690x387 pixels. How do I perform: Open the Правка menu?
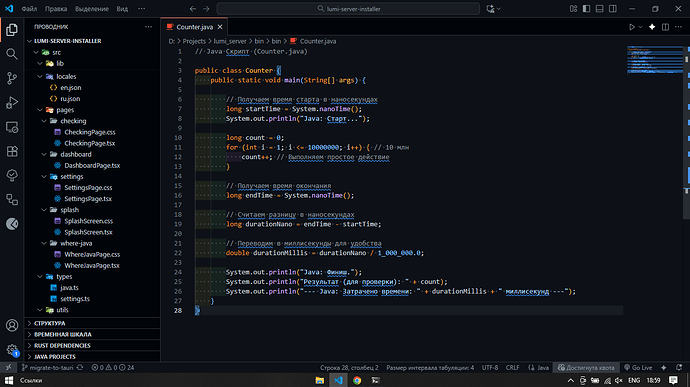pos(56,8)
